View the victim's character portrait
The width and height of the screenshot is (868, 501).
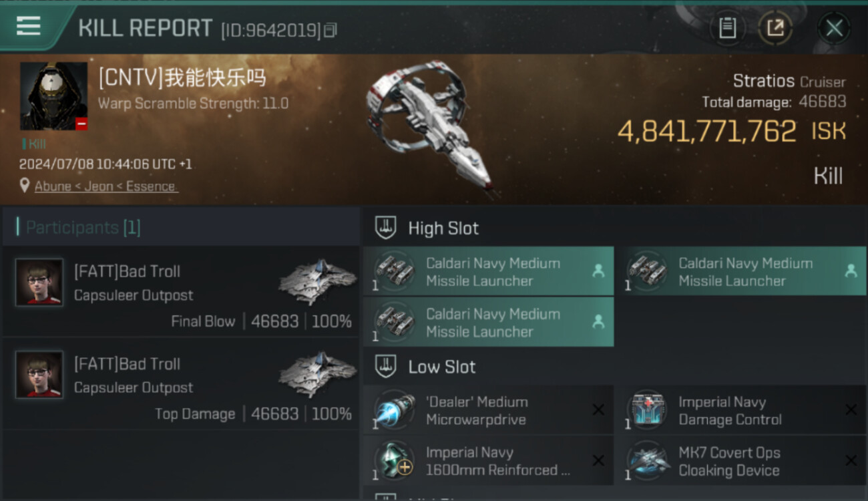[53, 96]
